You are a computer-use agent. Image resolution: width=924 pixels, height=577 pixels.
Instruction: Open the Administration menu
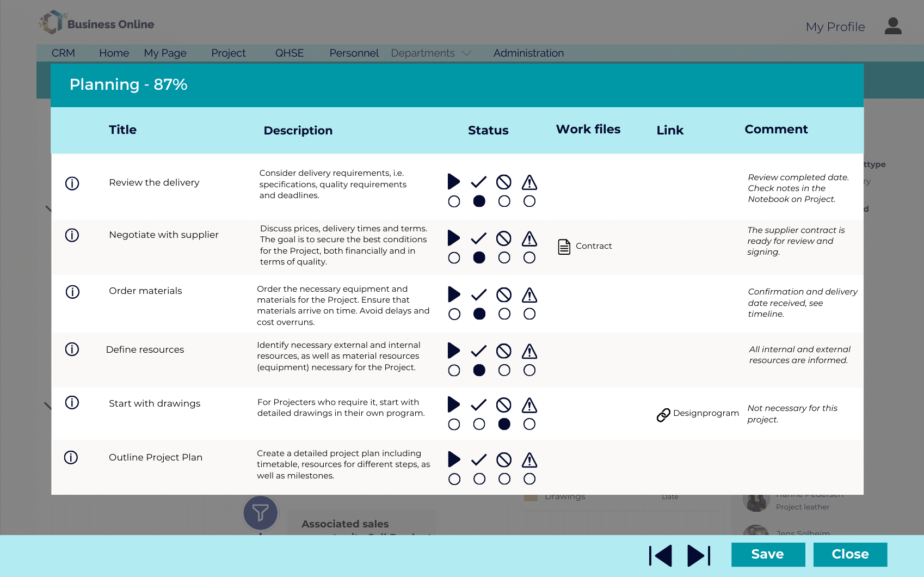(x=528, y=53)
